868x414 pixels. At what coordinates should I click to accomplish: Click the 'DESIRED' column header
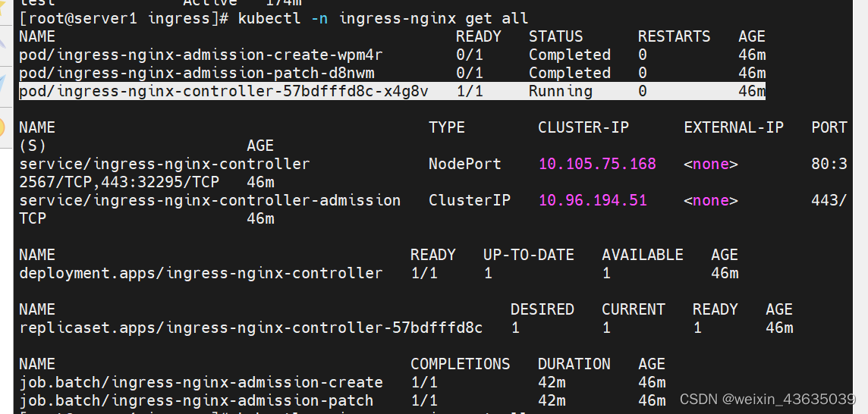point(542,309)
